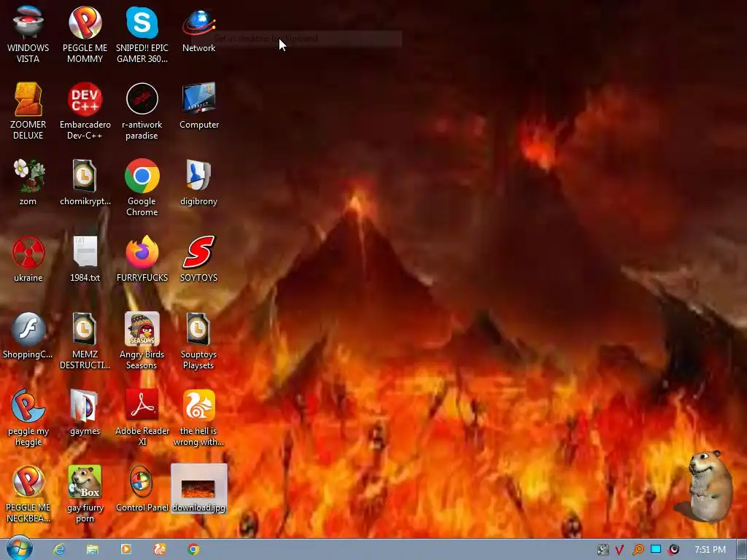The height and width of the screenshot is (560, 747).
Task: Select the hamster Box desktop icon
Action: (85, 494)
